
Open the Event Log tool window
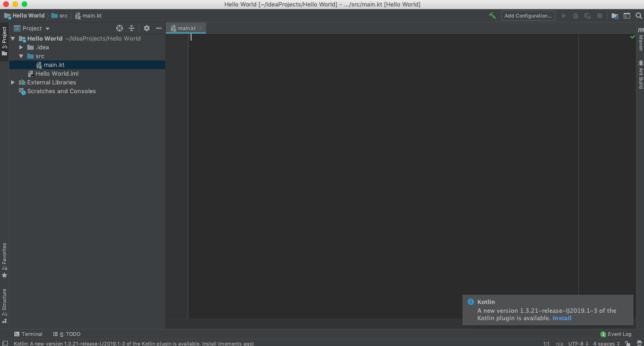coord(615,334)
